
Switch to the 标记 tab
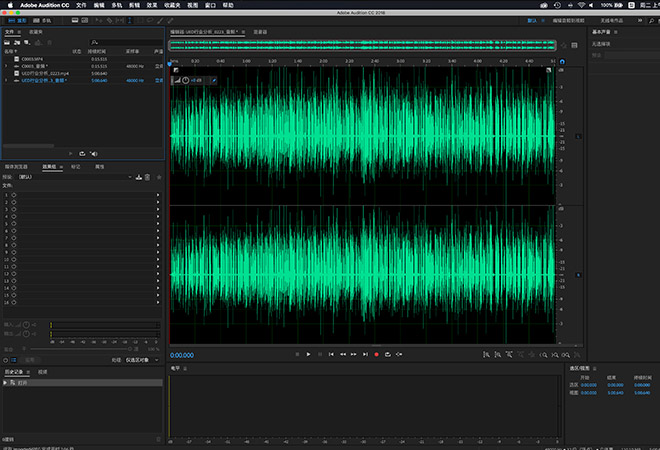(76, 167)
